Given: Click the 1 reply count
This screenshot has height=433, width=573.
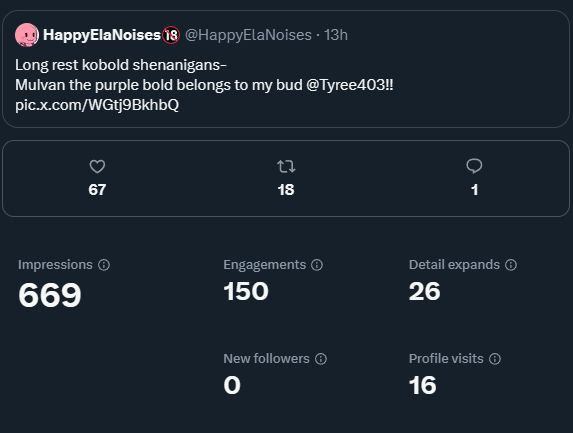Looking at the screenshot, I should coord(474,190).
